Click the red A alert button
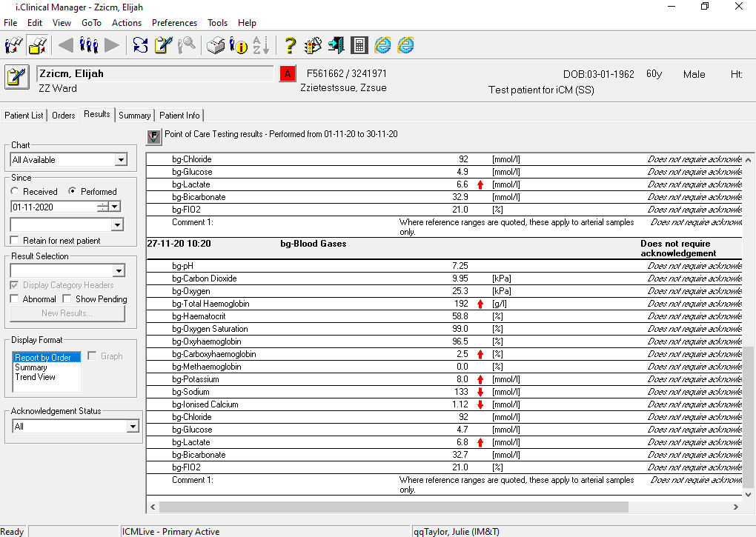Screen dimensions: 756x537 [x=288, y=73]
